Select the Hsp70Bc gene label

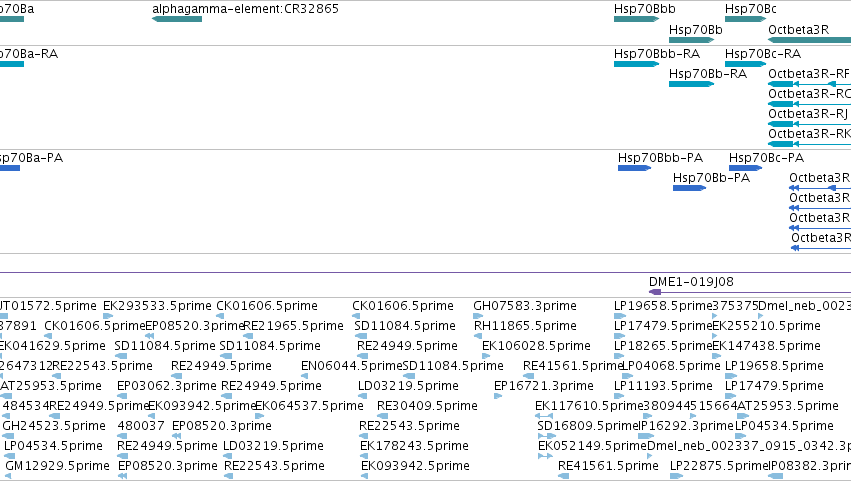coord(751,9)
